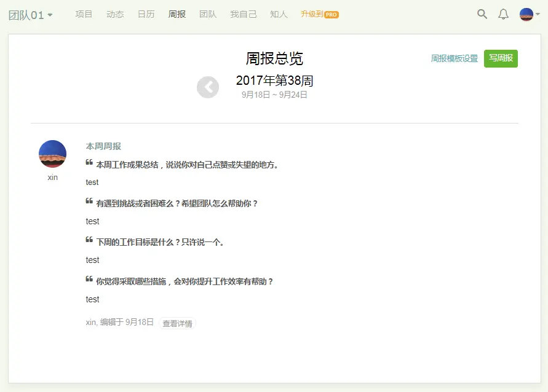Viewport: 548px width, 392px height.
Task: Open the 日历 nav item
Action: pos(146,14)
